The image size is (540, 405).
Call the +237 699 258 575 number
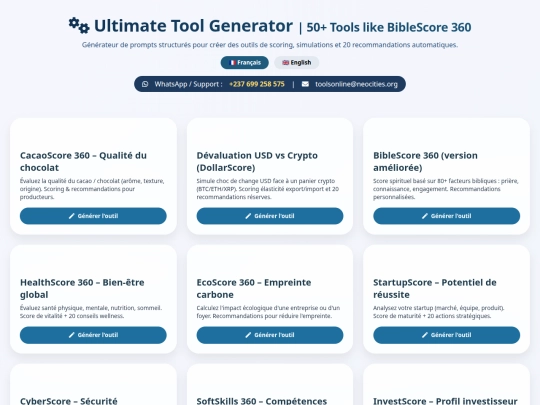(x=257, y=84)
